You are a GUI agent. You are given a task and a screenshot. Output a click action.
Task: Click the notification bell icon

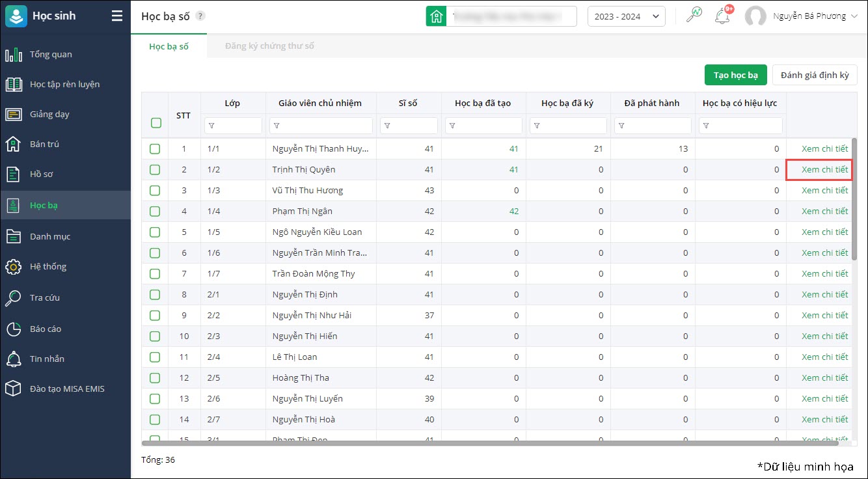tap(722, 16)
